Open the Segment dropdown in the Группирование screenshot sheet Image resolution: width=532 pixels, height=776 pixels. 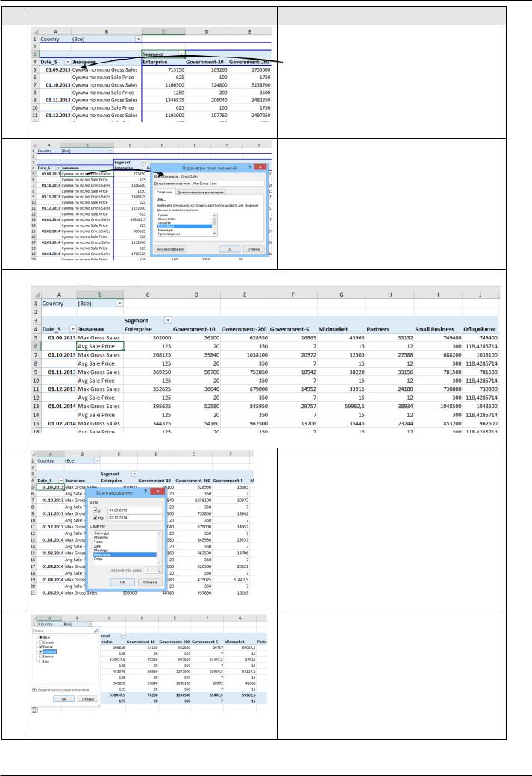134,474
